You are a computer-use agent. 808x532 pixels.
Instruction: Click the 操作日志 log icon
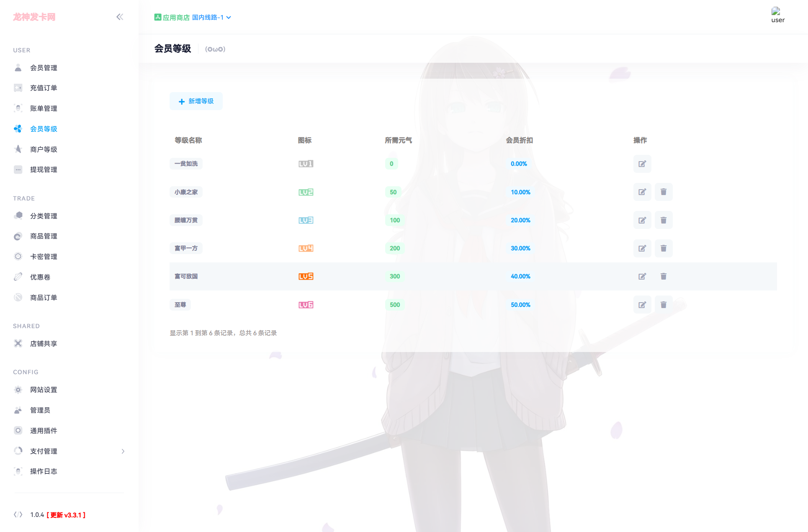tap(18, 471)
